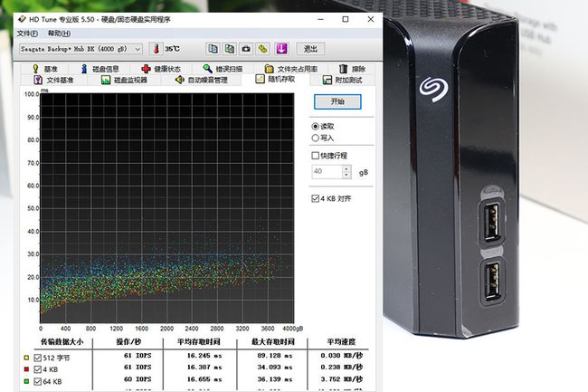Select the 写入 write radio button
Screen dimensions: 588x392
pos(316,138)
